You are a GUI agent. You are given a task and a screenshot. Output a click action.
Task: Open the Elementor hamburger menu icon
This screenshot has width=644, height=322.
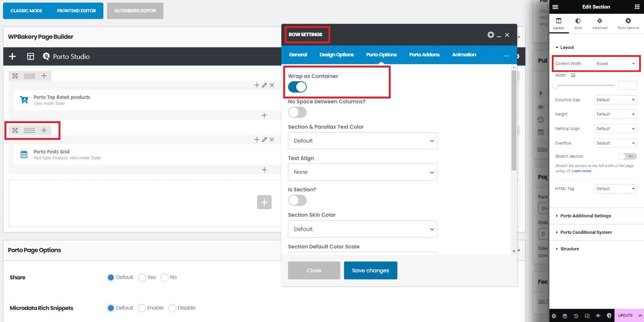click(555, 7)
